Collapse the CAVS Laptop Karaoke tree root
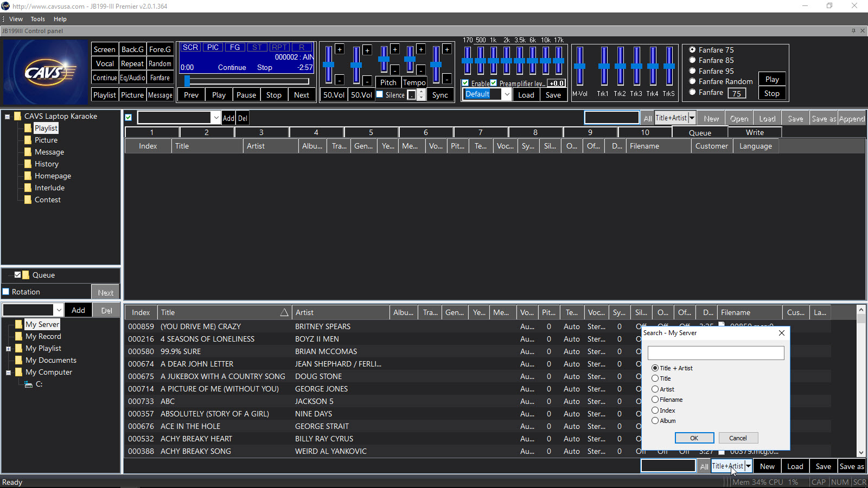The image size is (868, 488). 8,117
